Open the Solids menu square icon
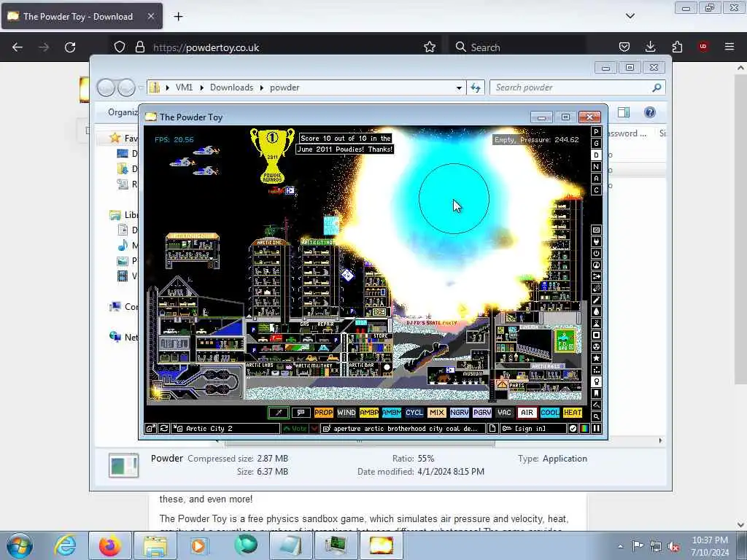 (596, 335)
